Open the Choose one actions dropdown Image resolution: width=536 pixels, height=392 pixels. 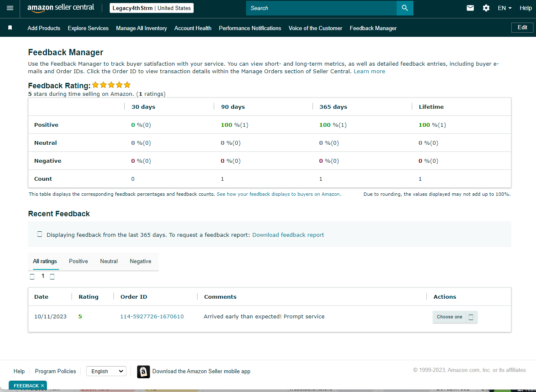pyautogui.click(x=455, y=317)
